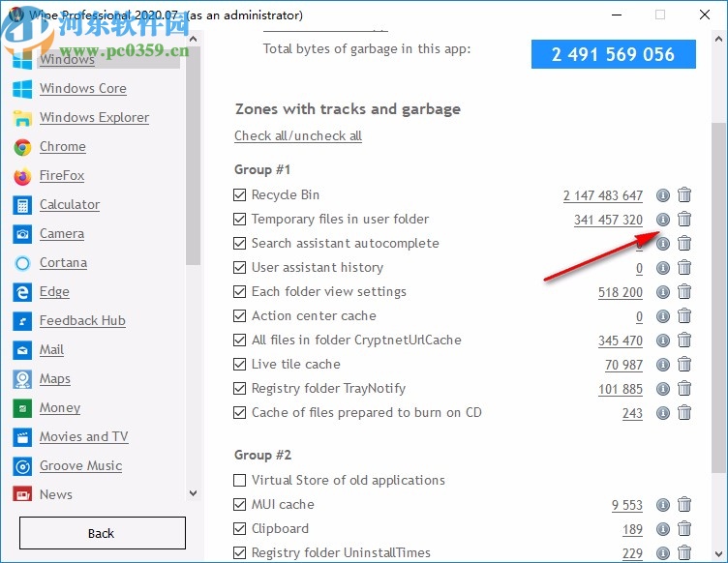Click the Calculator icon in sidebar
The image size is (728, 563).
[22, 205]
